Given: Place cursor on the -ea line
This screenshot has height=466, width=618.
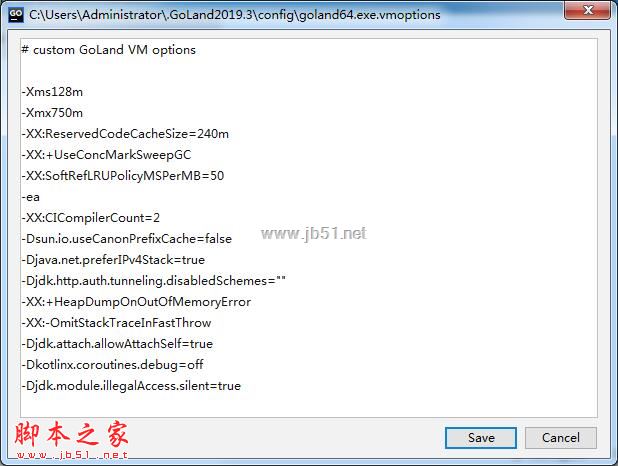Looking at the screenshot, I should click(31, 197).
